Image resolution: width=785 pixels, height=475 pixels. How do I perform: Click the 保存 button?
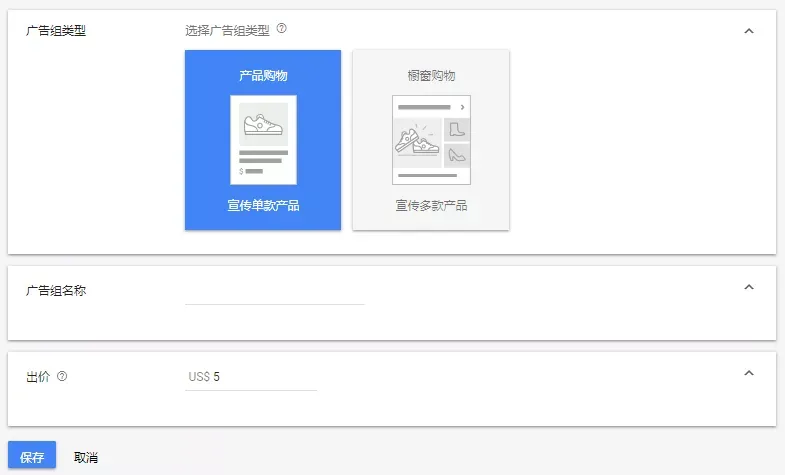pos(32,455)
